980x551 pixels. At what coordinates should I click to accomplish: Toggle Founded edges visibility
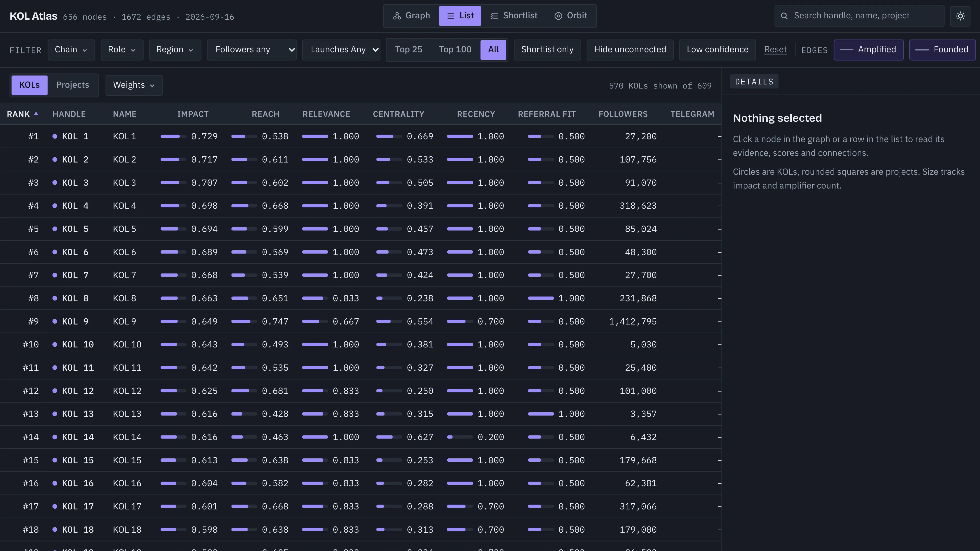tap(942, 50)
